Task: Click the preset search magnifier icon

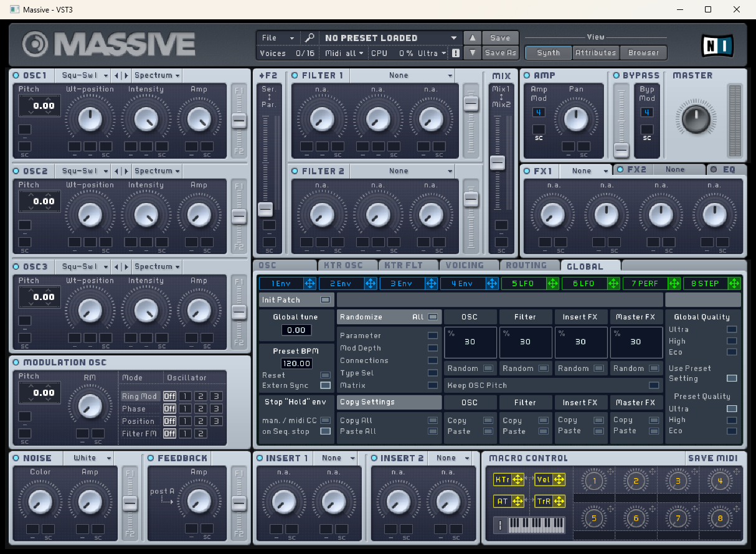Action: (309, 38)
